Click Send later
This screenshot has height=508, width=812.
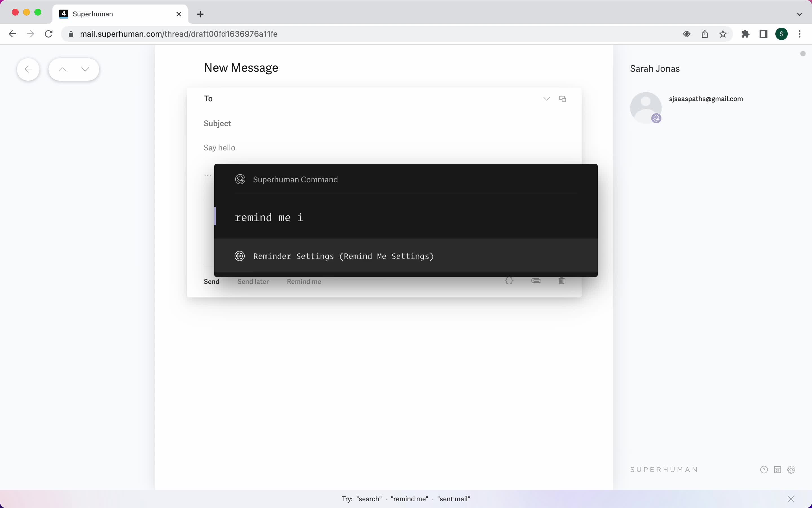[253, 282]
